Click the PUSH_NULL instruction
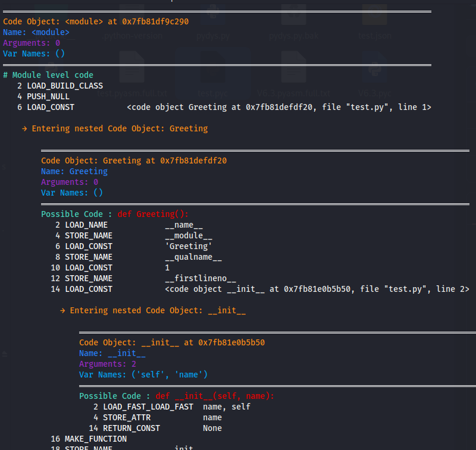Viewport: 476px width, 450px height. [x=48, y=96]
